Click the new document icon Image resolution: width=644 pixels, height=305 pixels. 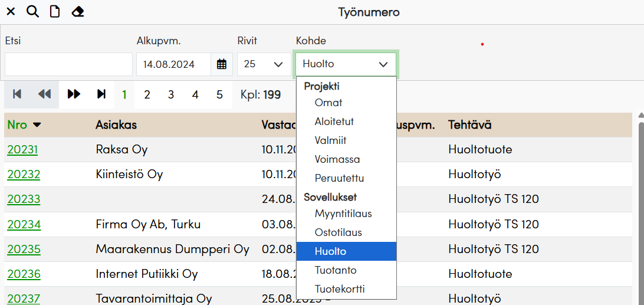[x=55, y=12]
